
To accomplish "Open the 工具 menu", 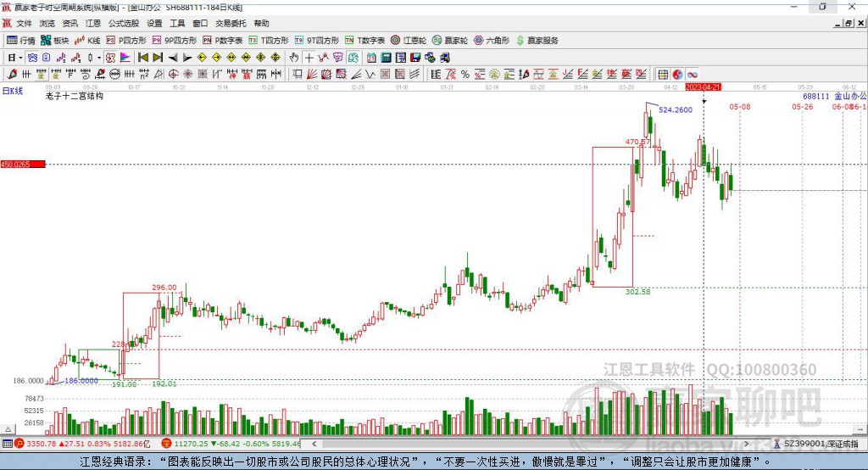I will point(177,23).
